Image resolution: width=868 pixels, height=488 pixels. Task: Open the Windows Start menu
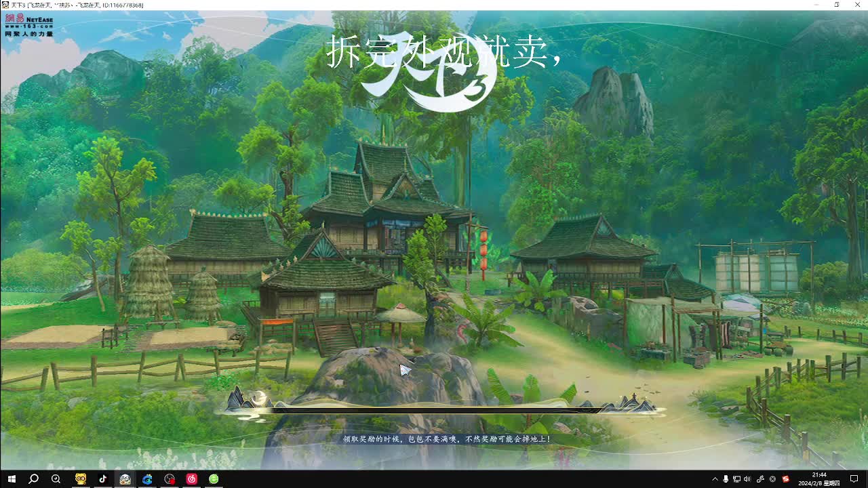coord(12,479)
